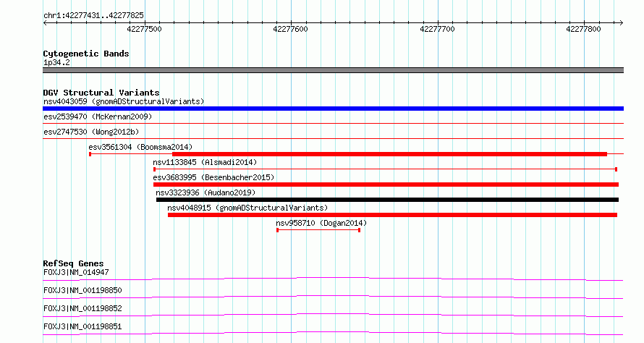The width and height of the screenshot is (644, 343).
Task: Open label nsv3323936 (Audano2019)
Action: 206,192
